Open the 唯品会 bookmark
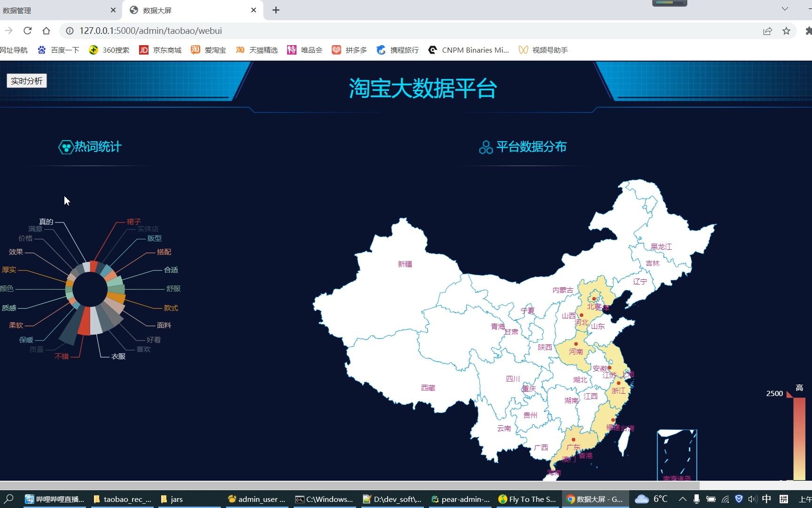The height and width of the screenshot is (508, 812). coord(305,50)
